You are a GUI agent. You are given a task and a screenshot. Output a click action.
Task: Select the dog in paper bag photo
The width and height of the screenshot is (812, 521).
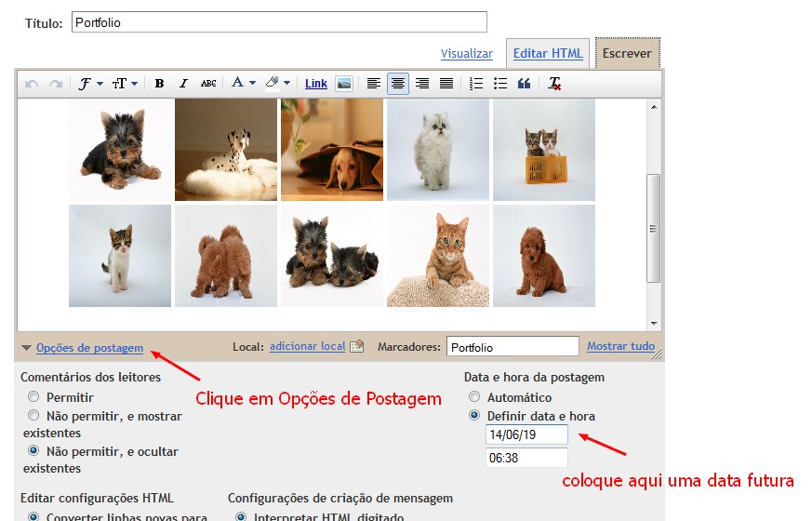pos(332,150)
